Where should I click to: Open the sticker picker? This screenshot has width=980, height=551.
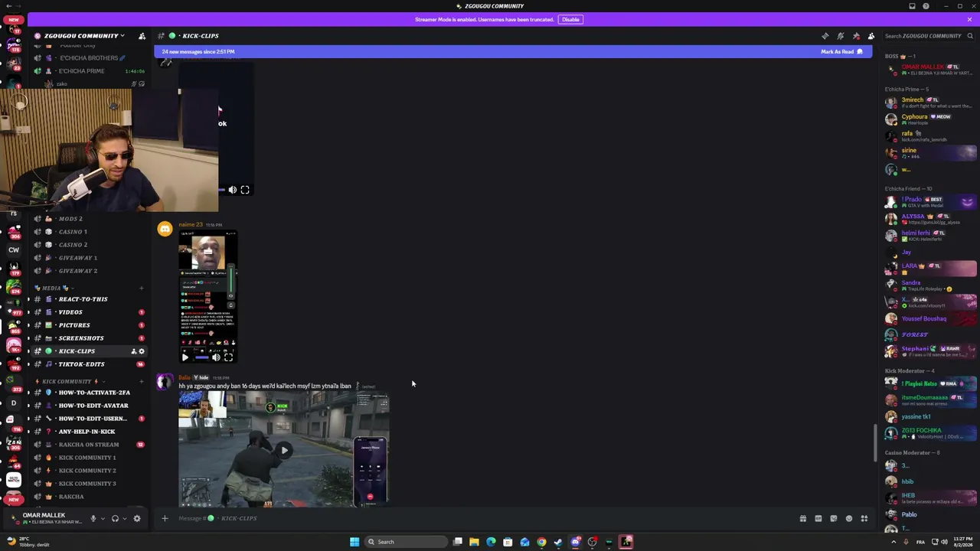coord(834,518)
